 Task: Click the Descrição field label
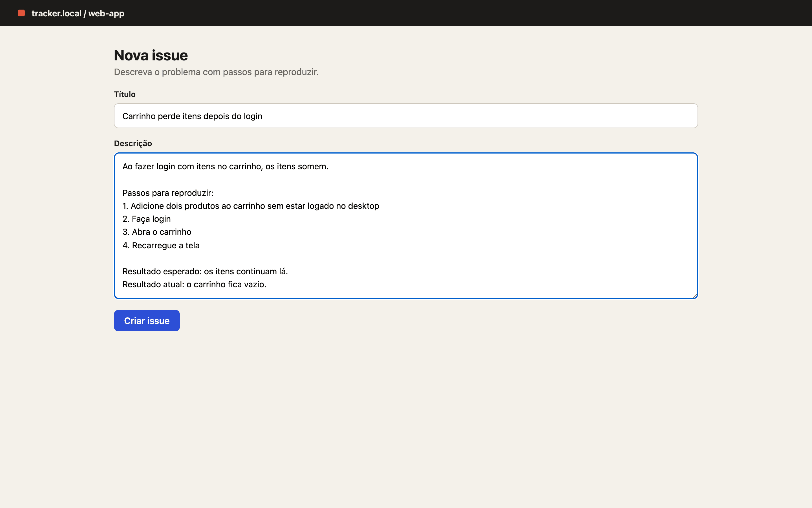click(133, 143)
